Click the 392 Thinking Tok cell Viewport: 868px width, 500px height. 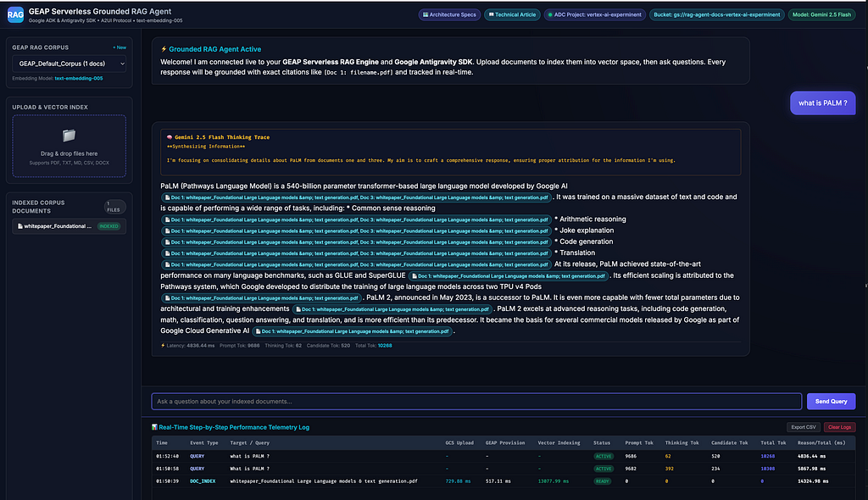(670, 469)
